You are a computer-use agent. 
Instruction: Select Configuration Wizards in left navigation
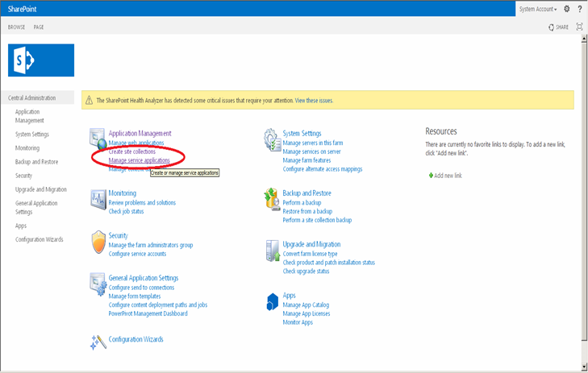[x=39, y=239]
